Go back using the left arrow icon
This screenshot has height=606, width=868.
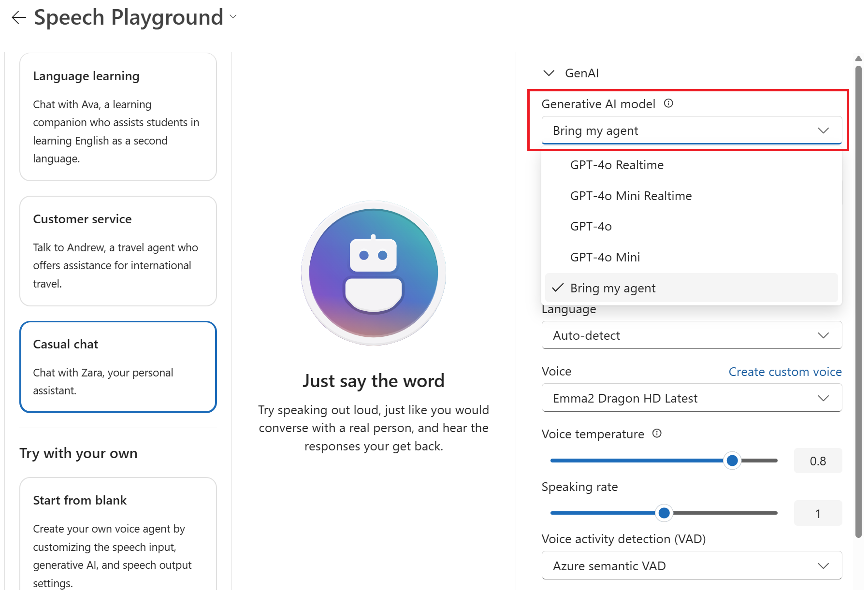[18, 17]
